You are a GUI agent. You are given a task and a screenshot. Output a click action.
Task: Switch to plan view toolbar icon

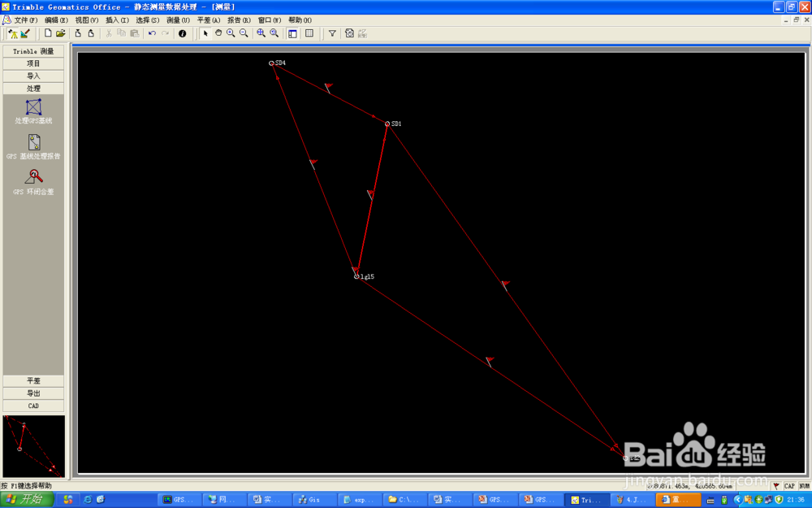(25, 33)
